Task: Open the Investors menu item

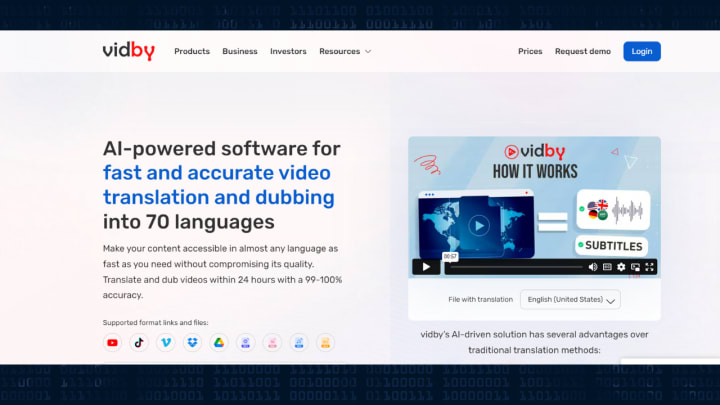Action: [x=288, y=51]
